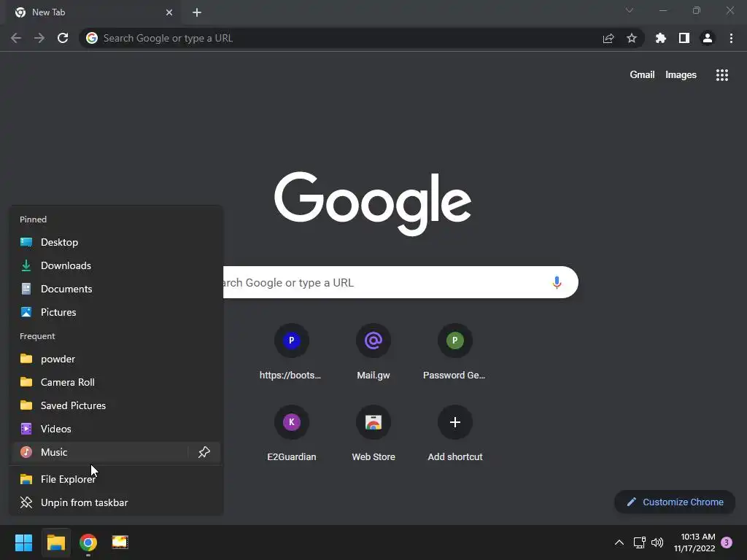Viewport: 747px width, 560px height.
Task: Share this page icon in address bar
Action: point(608,38)
